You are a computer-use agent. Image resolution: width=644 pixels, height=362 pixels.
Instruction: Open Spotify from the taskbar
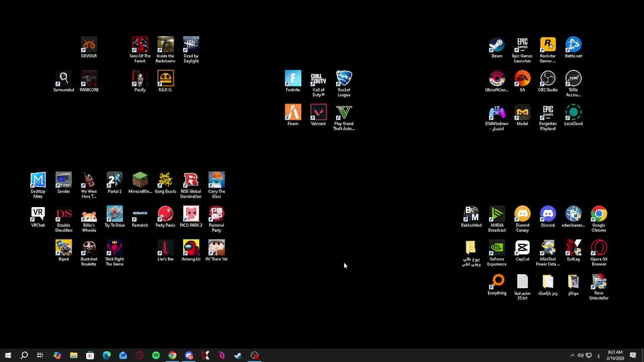156,355
